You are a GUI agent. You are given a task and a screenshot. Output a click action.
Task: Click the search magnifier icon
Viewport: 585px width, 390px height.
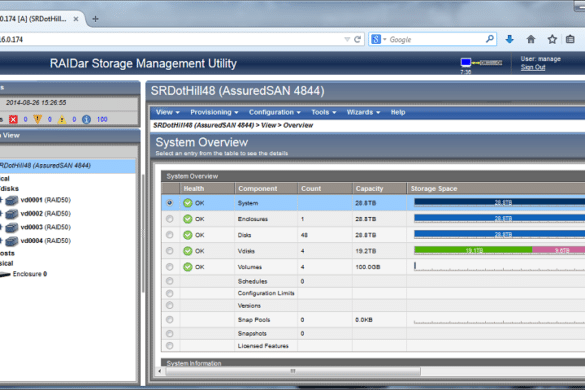tap(490, 39)
